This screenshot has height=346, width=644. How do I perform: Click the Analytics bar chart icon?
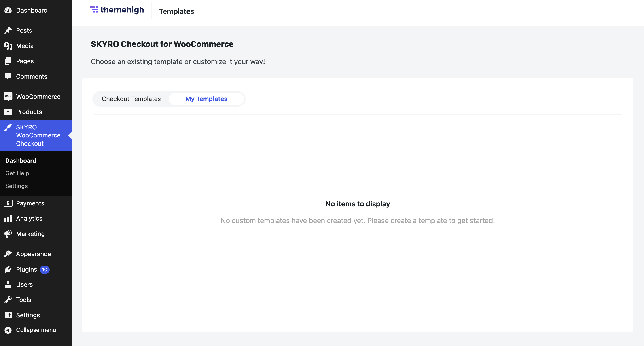coord(8,218)
